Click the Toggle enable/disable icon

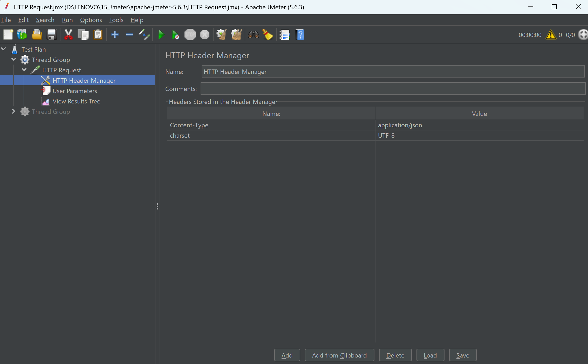[x=144, y=34]
